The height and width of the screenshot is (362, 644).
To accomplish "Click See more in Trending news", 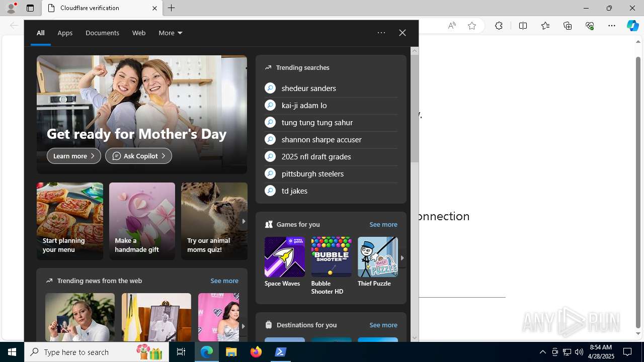I will pos(224,281).
